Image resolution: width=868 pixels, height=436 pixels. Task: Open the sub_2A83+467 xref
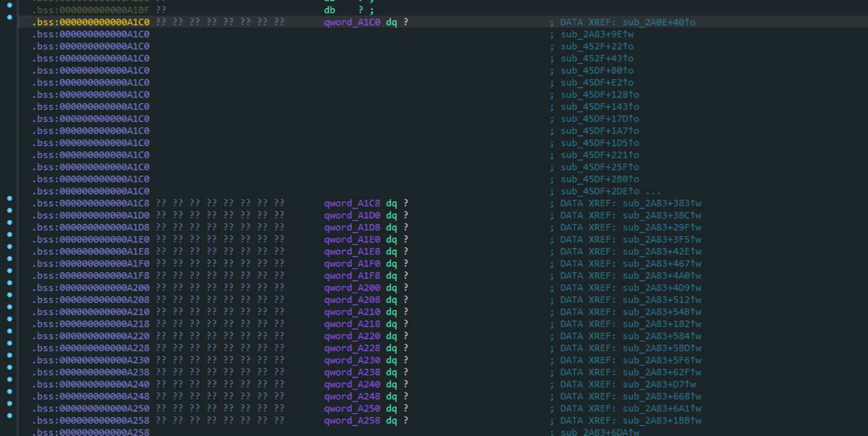click(x=662, y=263)
